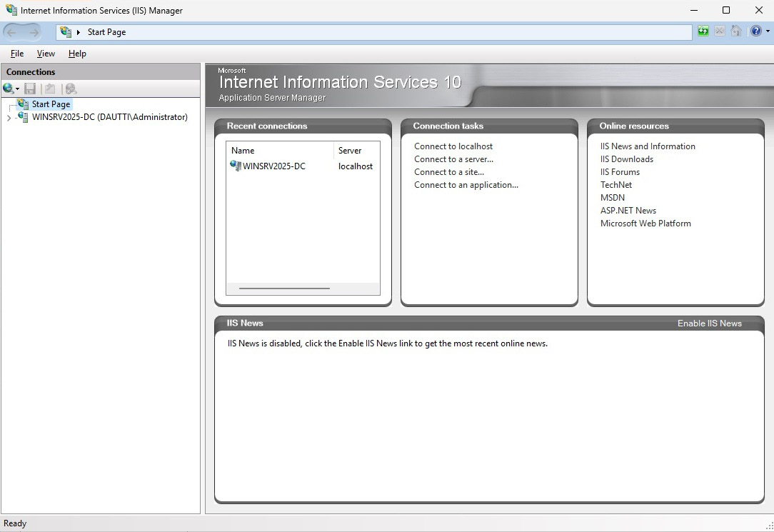Maximize the IIS Manager window
774x532 pixels.
726,11
